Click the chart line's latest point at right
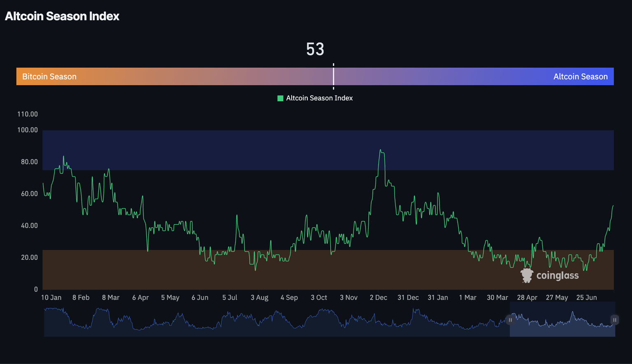The width and height of the screenshot is (632, 364). coord(613,206)
